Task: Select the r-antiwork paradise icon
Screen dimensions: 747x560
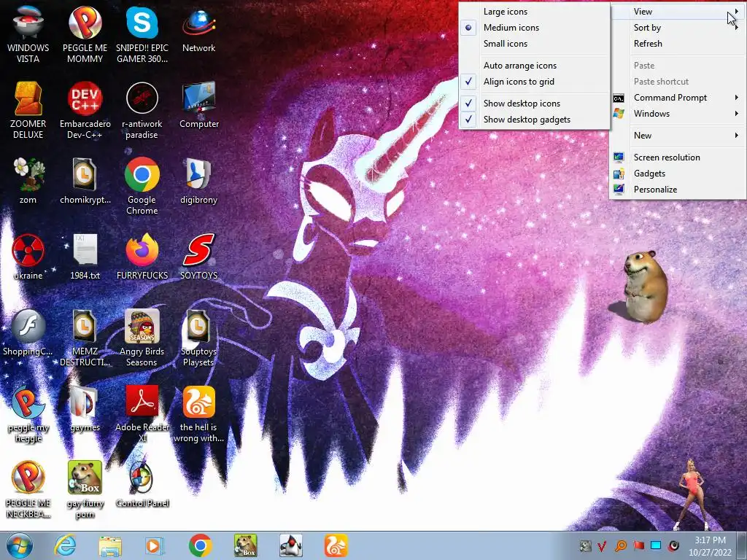Action: click(142, 109)
